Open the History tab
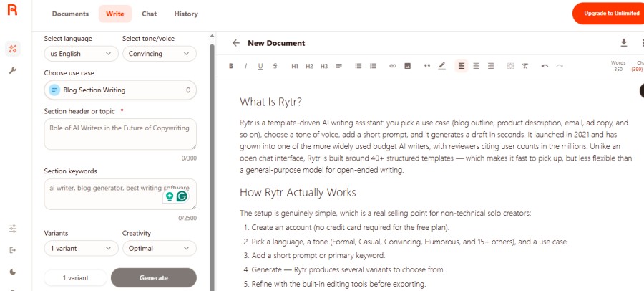Screen dimensions: 644x291 (186, 14)
